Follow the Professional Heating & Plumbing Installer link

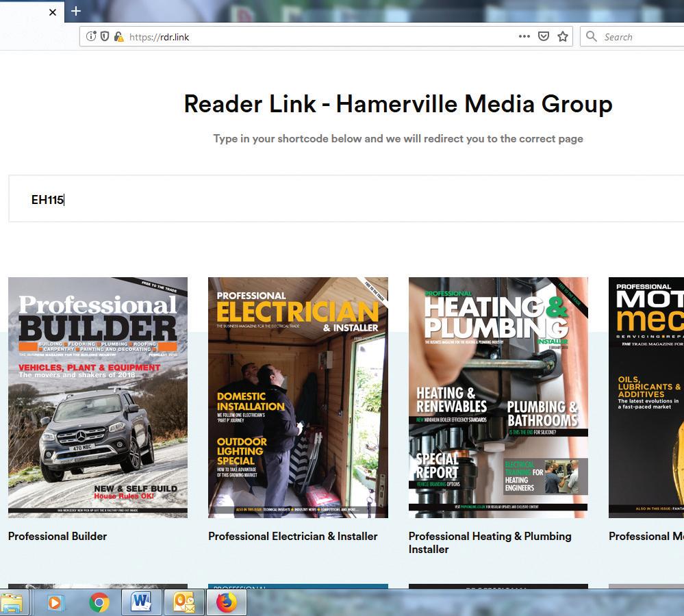point(490,543)
